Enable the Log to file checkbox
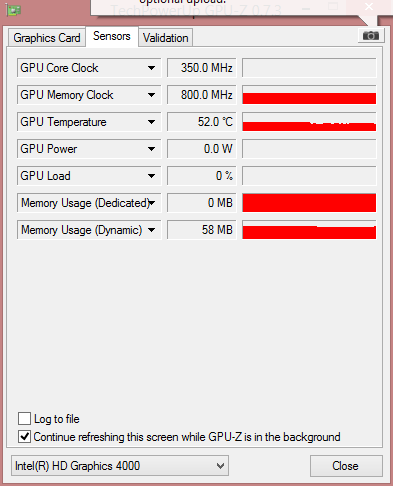 click(24, 418)
